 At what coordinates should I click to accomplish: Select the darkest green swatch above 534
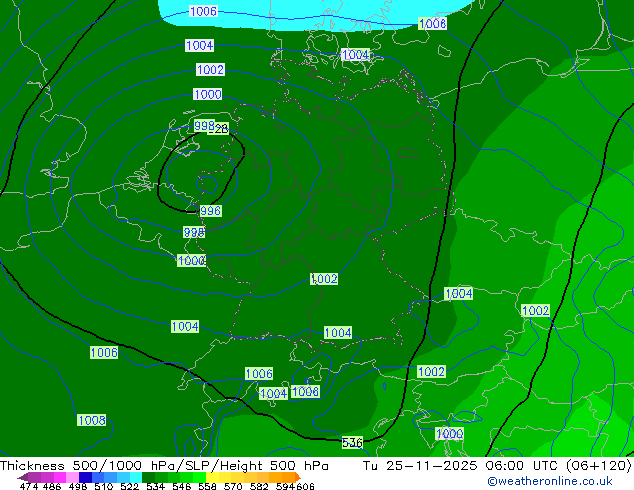click(x=148, y=477)
